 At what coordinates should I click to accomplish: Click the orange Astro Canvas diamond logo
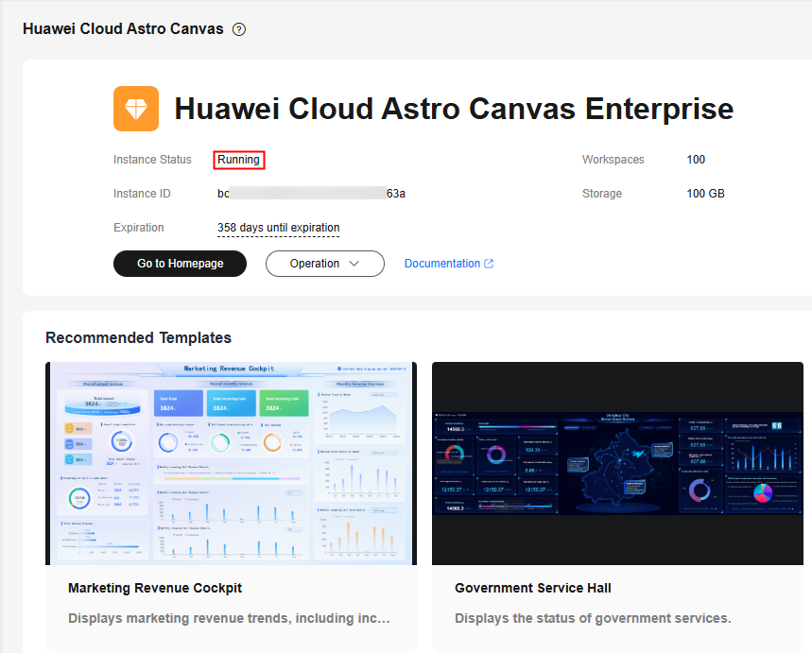click(x=136, y=109)
